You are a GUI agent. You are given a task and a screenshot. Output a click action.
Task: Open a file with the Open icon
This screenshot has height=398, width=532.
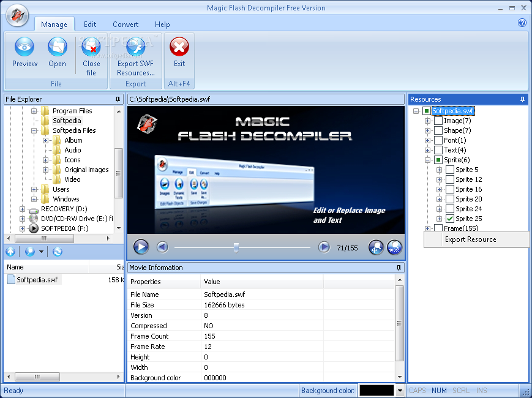tap(57, 47)
